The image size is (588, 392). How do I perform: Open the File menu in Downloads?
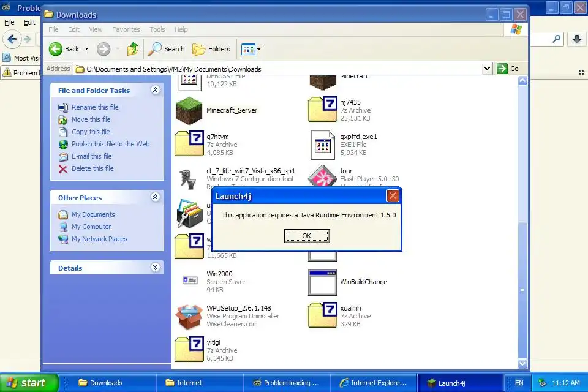pyautogui.click(x=53, y=29)
